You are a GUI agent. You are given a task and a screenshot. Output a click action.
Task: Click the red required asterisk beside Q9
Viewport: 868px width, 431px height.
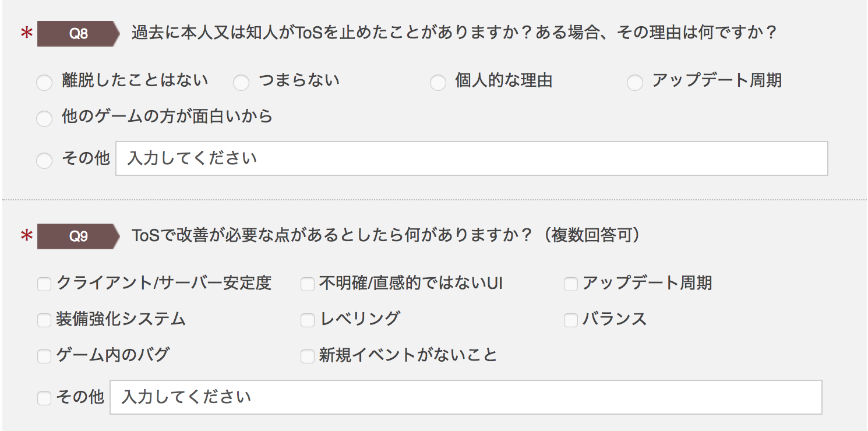point(26,237)
